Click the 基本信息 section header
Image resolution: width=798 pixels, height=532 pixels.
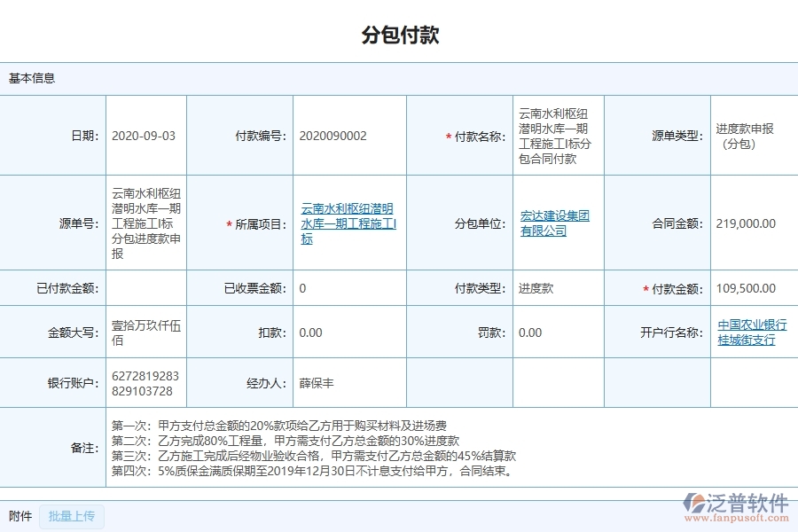31,78
